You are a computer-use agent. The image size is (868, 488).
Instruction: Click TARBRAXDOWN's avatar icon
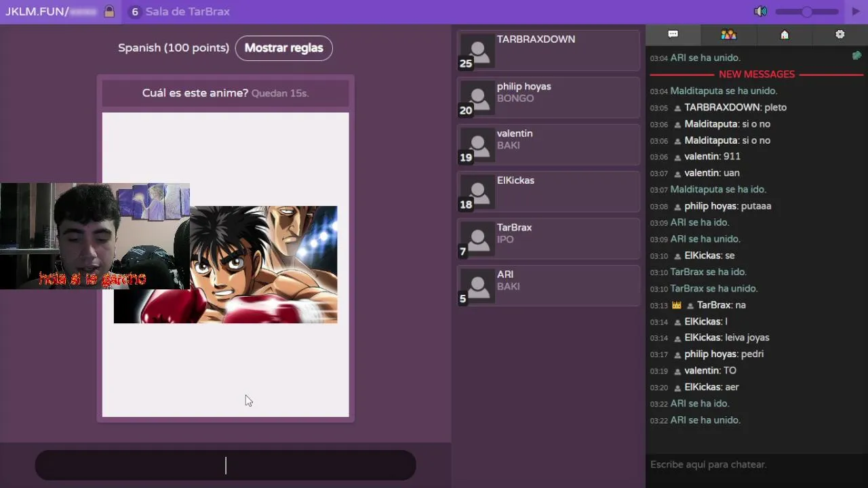[477, 51]
